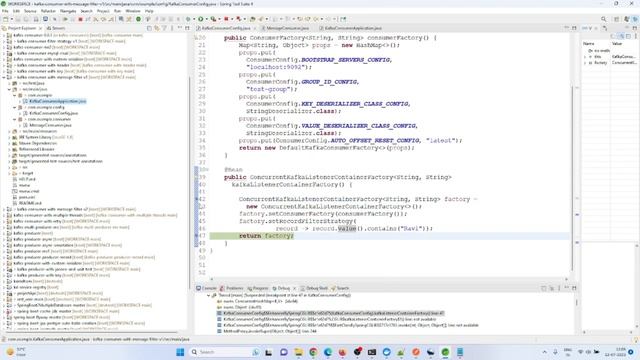Screen dimensions: 640x360
Task: Click the red Relaunch/stop boot app icon
Action: point(226,19)
